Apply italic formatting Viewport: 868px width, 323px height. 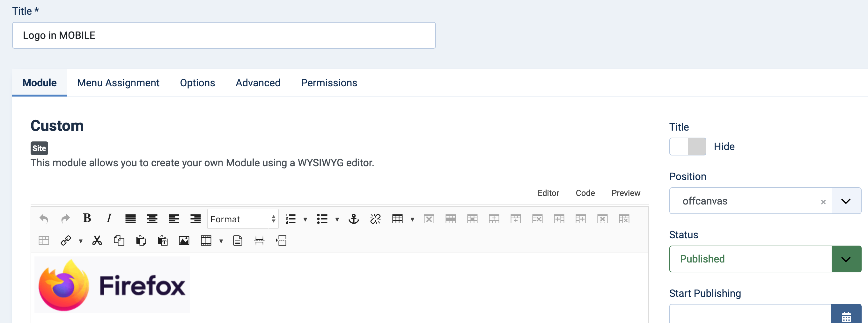[109, 219]
